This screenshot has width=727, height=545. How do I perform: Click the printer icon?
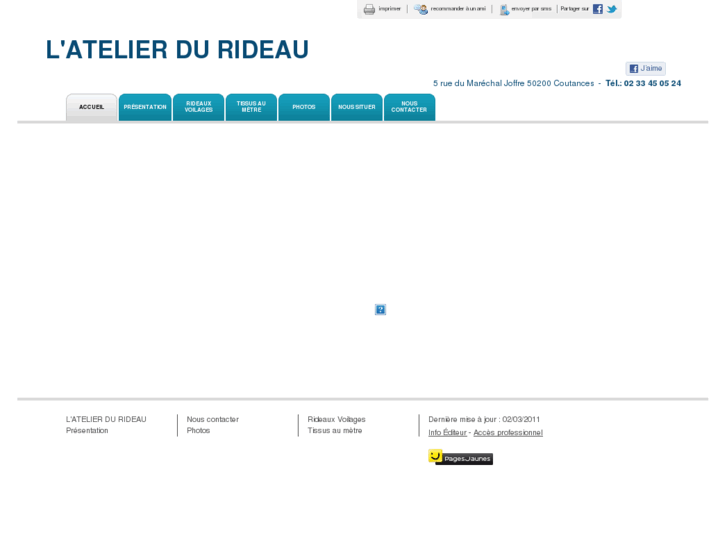tap(369, 9)
